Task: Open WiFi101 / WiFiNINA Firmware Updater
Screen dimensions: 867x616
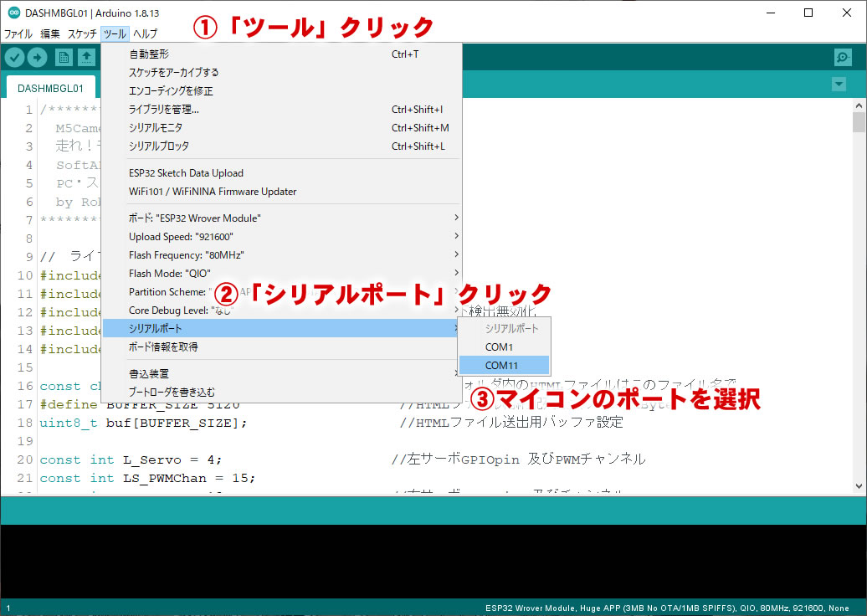Action: (282, 192)
